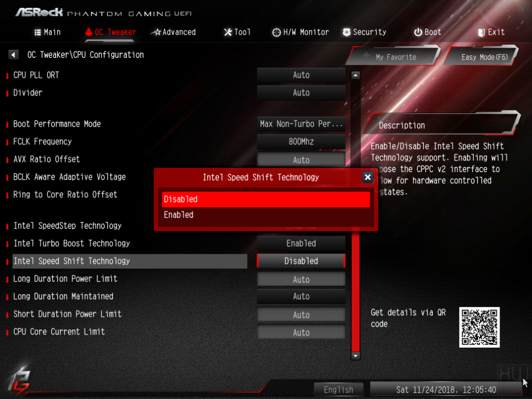Select the CPU PLL ORT setting
The height and width of the screenshot is (399, 532).
(36, 75)
